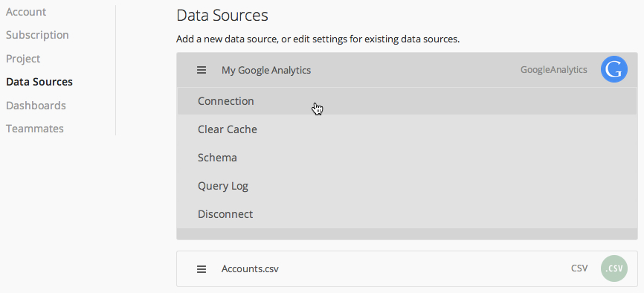
Task: Click the My Google Analytics data source name
Action: point(266,70)
